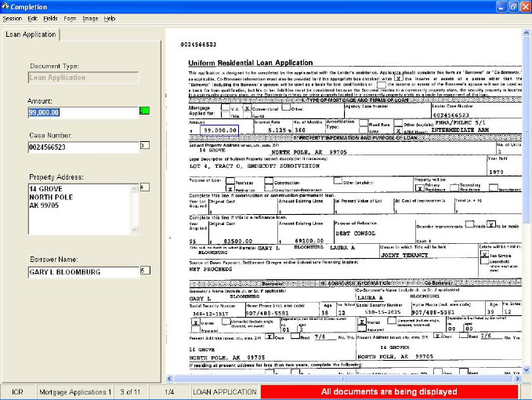This screenshot has height=400, width=532.
Task: Click field marker 3 beside Case Number
Action: [143, 145]
